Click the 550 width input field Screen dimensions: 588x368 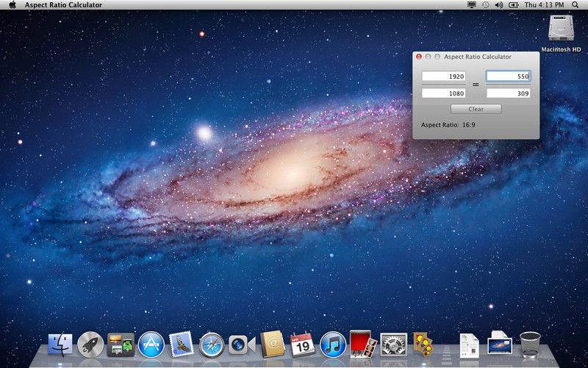point(508,77)
